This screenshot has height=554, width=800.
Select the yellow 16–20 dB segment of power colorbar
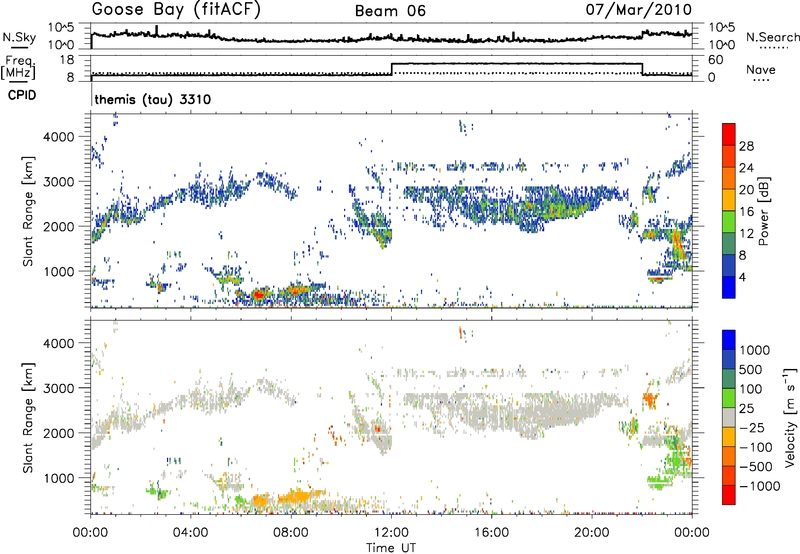729,199
